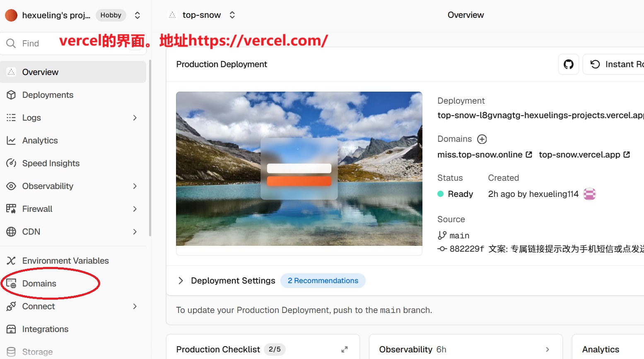Click the top-snow project triangle icon
The height and width of the screenshot is (359, 644).
[172, 15]
